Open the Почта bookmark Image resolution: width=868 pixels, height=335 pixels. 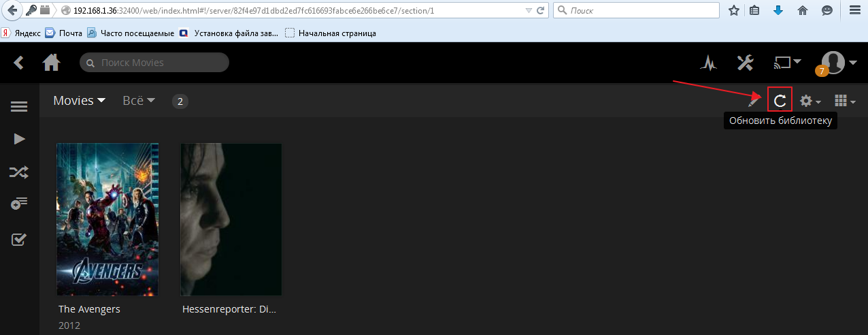[x=64, y=33]
